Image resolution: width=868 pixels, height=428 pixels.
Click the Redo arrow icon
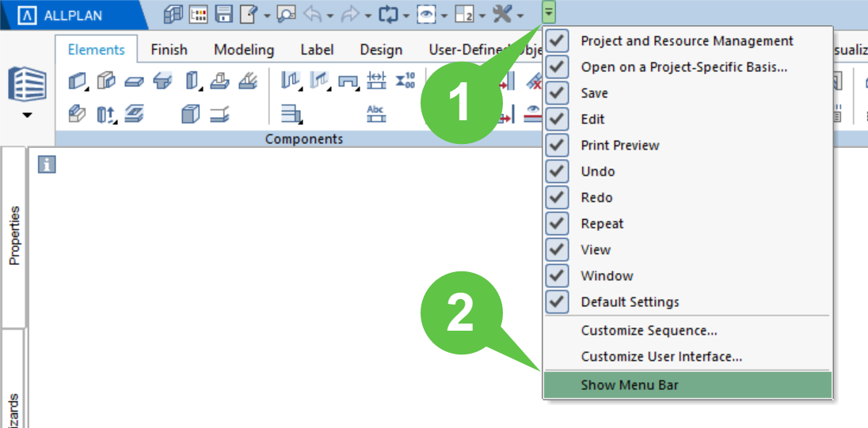(350, 15)
